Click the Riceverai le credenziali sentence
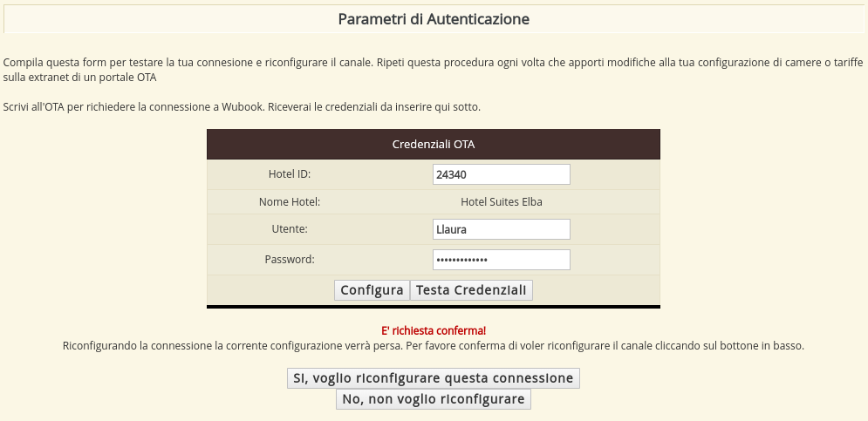The image size is (868, 421). coord(384,107)
